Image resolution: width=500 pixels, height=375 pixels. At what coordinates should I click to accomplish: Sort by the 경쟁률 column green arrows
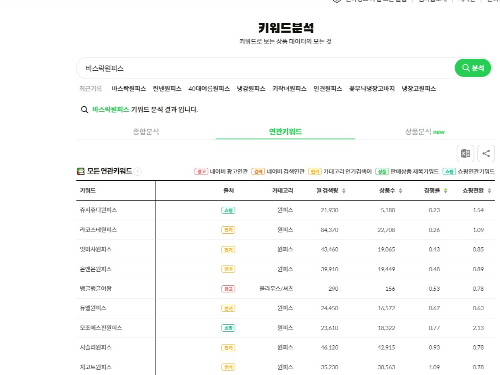pyautogui.click(x=445, y=191)
